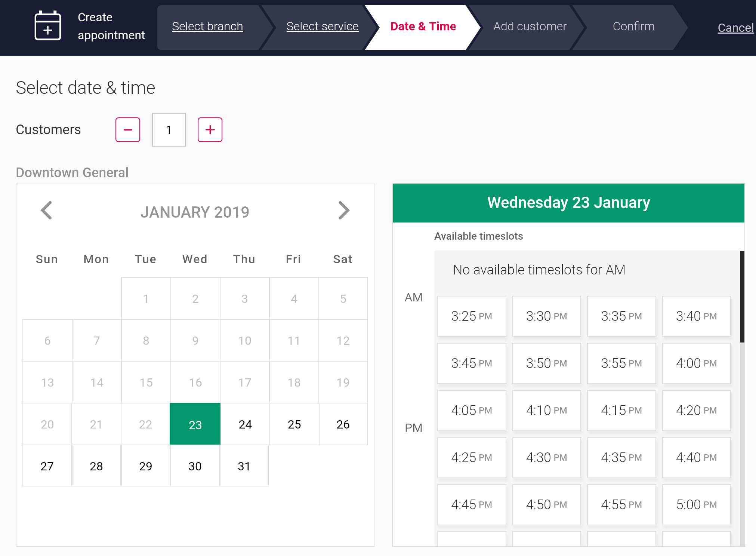This screenshot has width=756, height=556.
Task: Click the Wednesday 23 January header
Action: 568,203
